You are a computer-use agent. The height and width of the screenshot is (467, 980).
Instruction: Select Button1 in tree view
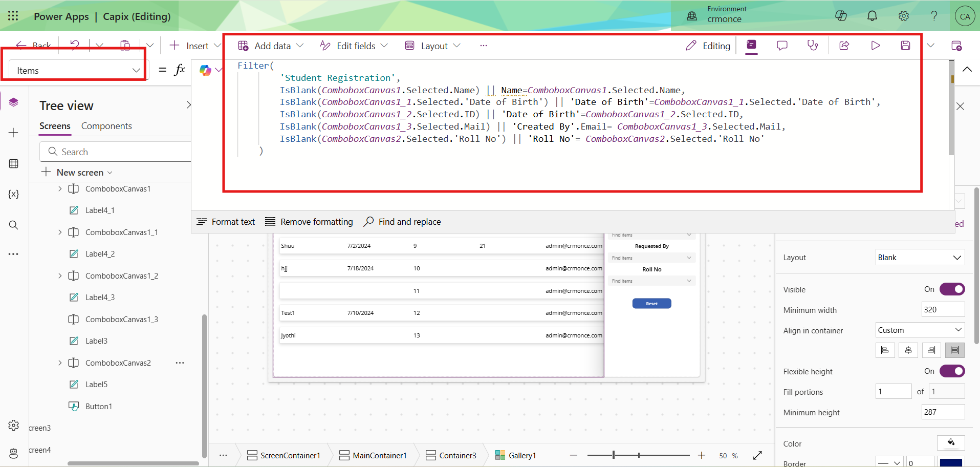[x=99, y=407]
